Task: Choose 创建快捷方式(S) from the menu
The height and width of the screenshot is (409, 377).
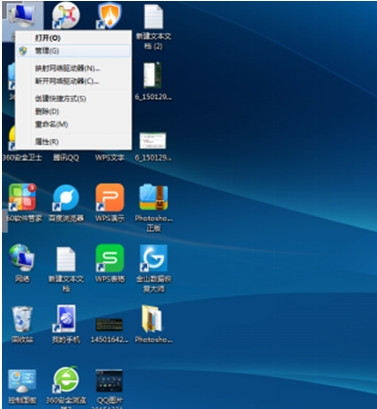Action: pyautogui.click(x=61, y=99)
